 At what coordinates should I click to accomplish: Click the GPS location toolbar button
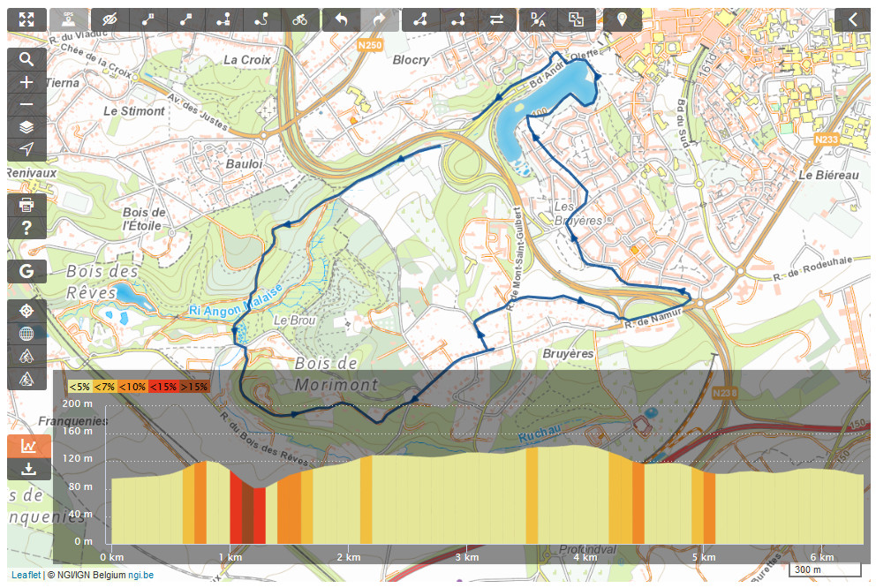click(x=69, y=20)
